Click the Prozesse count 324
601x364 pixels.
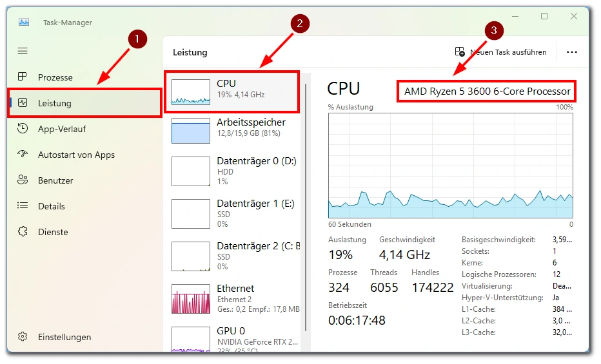[339, 287]
